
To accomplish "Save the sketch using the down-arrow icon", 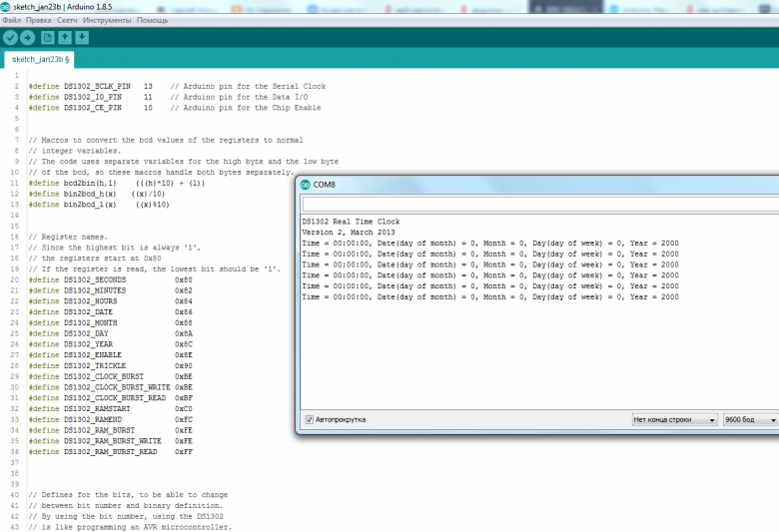I will (x=82, y=38).
